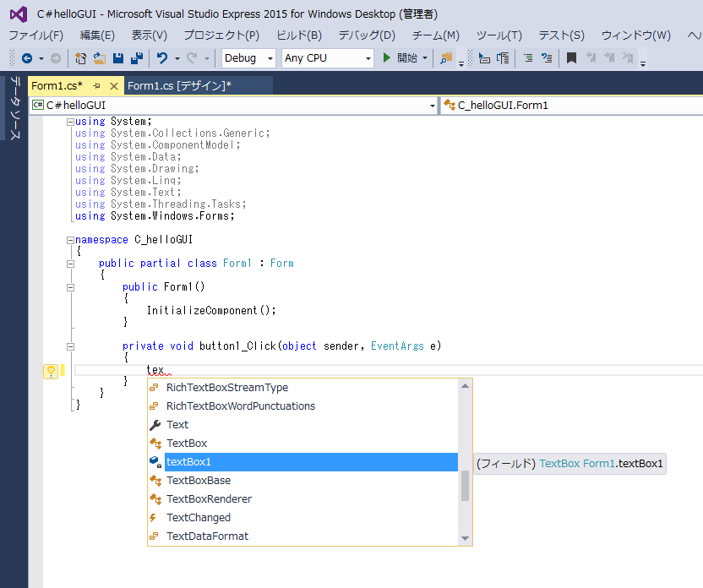Viewport: 703px width, 588px height.
Task: Click the member list display icon
Action: pyautogui.click(x=503, y=58)
